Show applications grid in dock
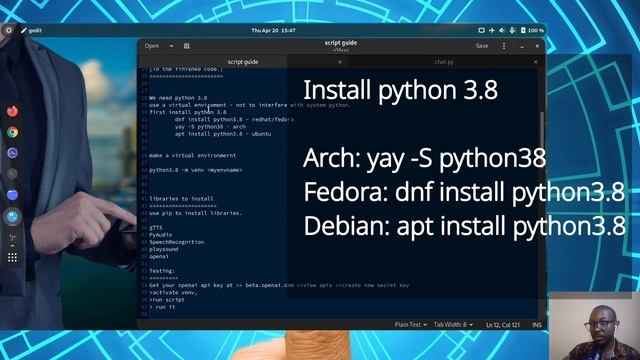Image resolution: width=640 pixels, height=360 pixels. pyautogui.click(x=12, y=257)
